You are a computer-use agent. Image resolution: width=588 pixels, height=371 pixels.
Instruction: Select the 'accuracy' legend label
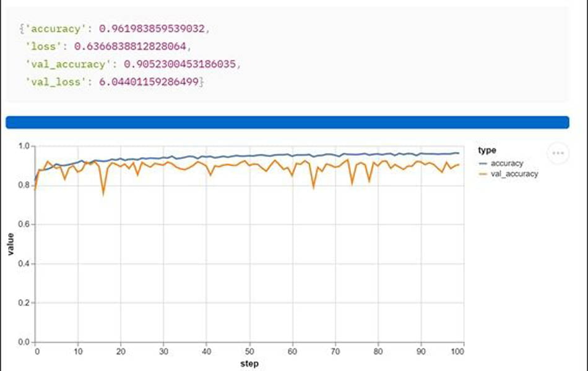coord(507,164)
